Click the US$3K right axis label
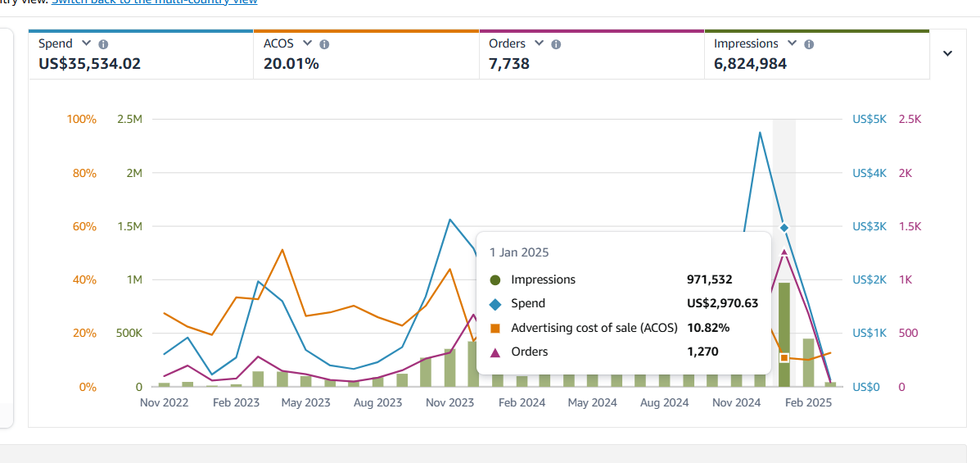The image size is (980, 463). [869, 226]
